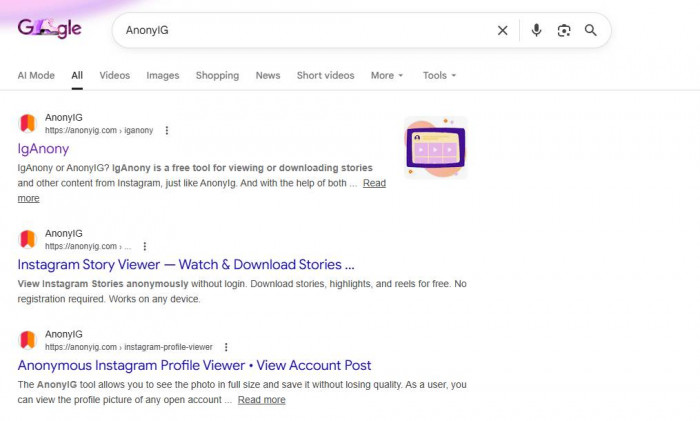Click the Google logo

pos(49,30)
